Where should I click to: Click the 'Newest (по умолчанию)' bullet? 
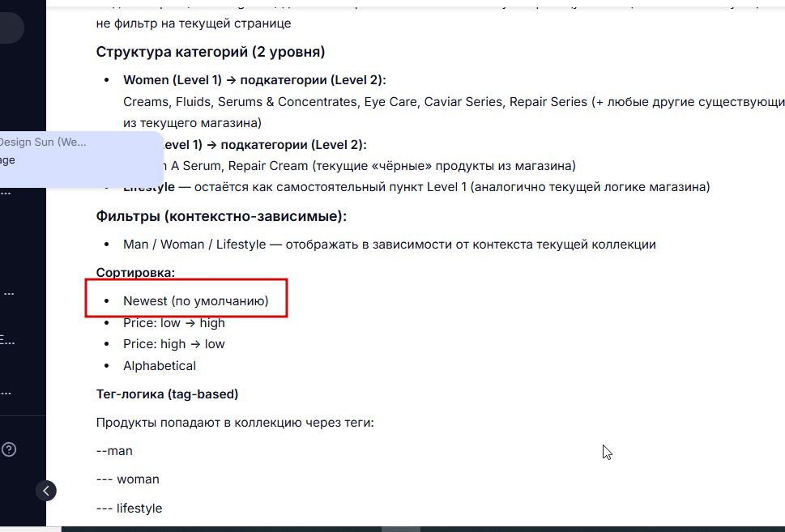pos(196,300)
